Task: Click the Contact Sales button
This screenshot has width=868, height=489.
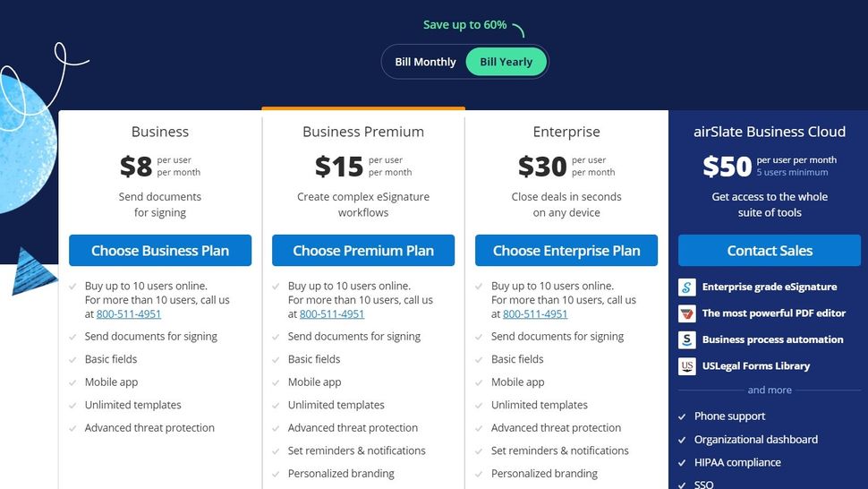Action: 770,250
